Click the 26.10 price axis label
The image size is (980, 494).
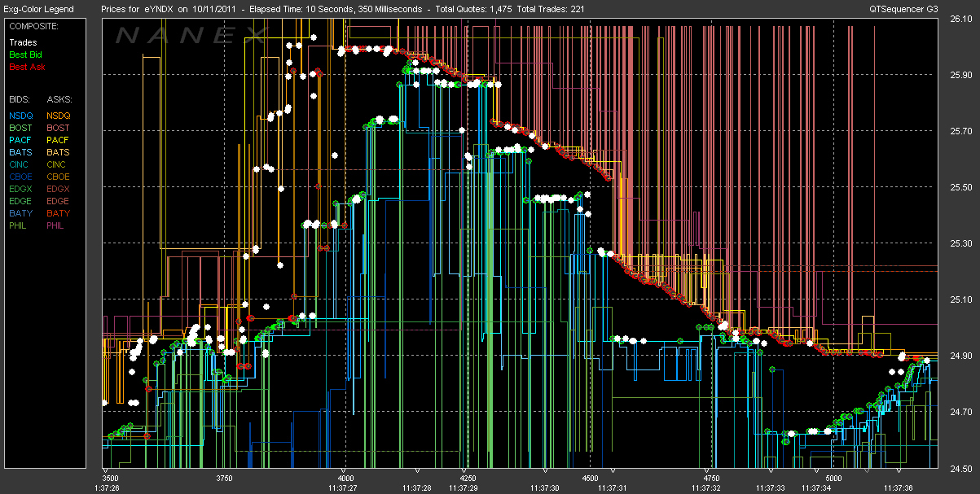pos(960,20)
